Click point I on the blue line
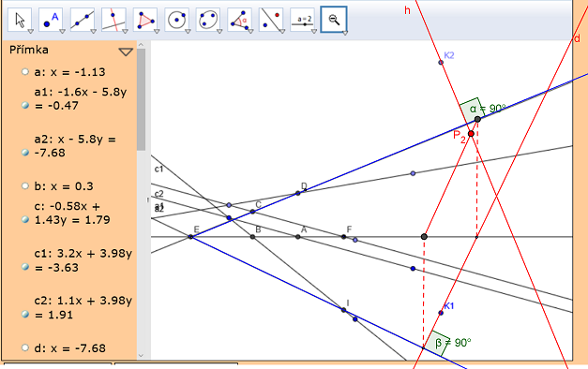Image resolution: width=588 pixels, height=369 pixels. [x=343, y=310]
